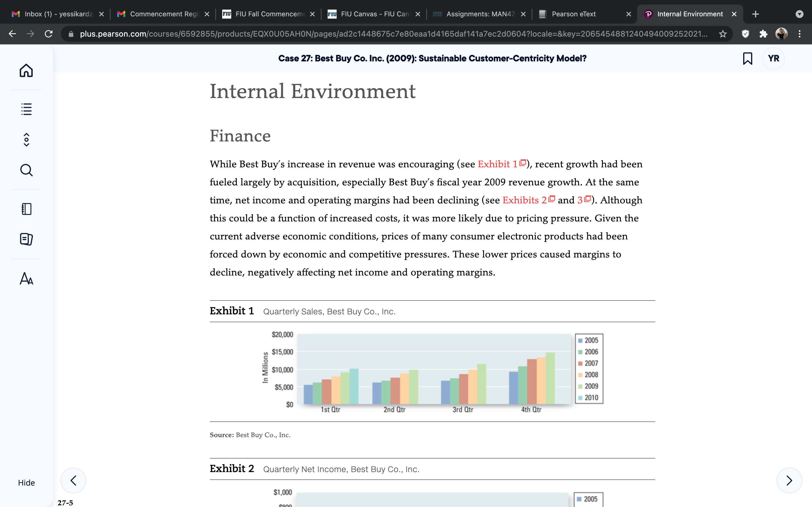812x507 pixels.
Task: Open the notebook icon in sidebar
Action: tap(26, 209)
